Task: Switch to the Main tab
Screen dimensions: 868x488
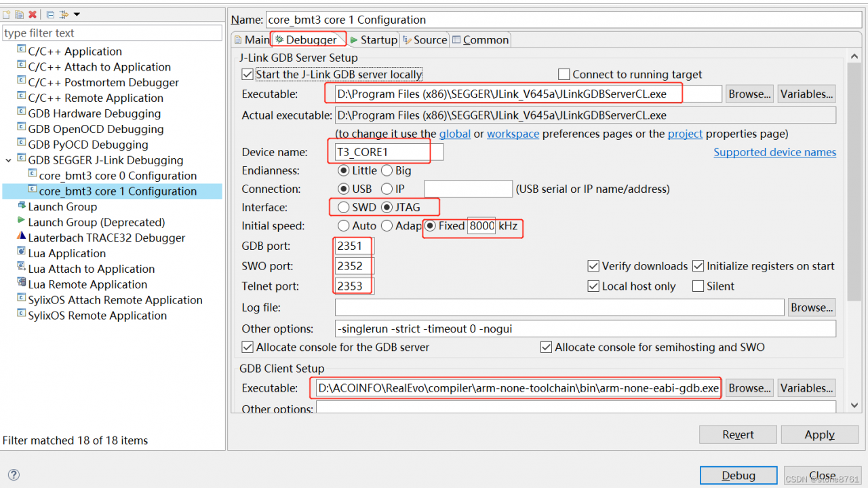Action: point(251,40)
